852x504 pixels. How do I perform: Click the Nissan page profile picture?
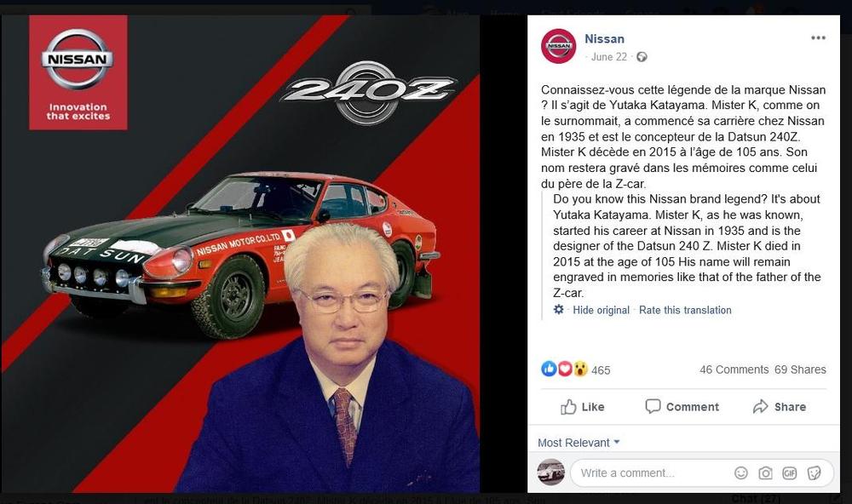(x=559, y=46)
